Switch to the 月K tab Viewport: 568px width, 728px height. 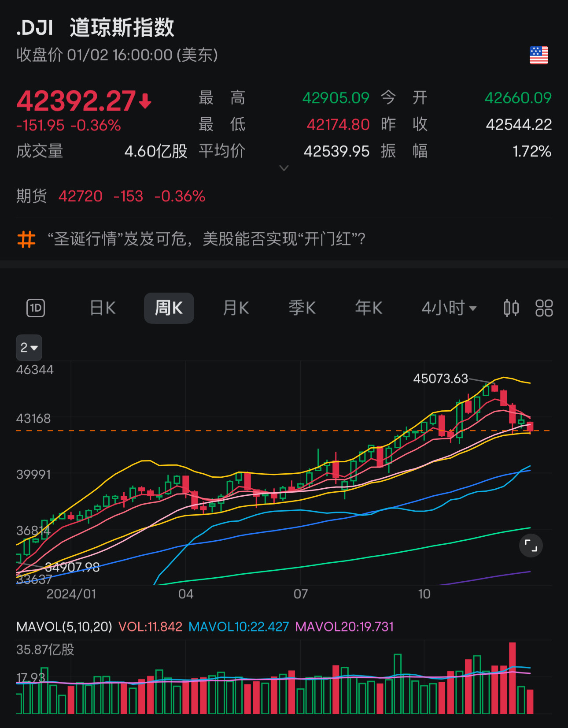[x=236, y=308]
